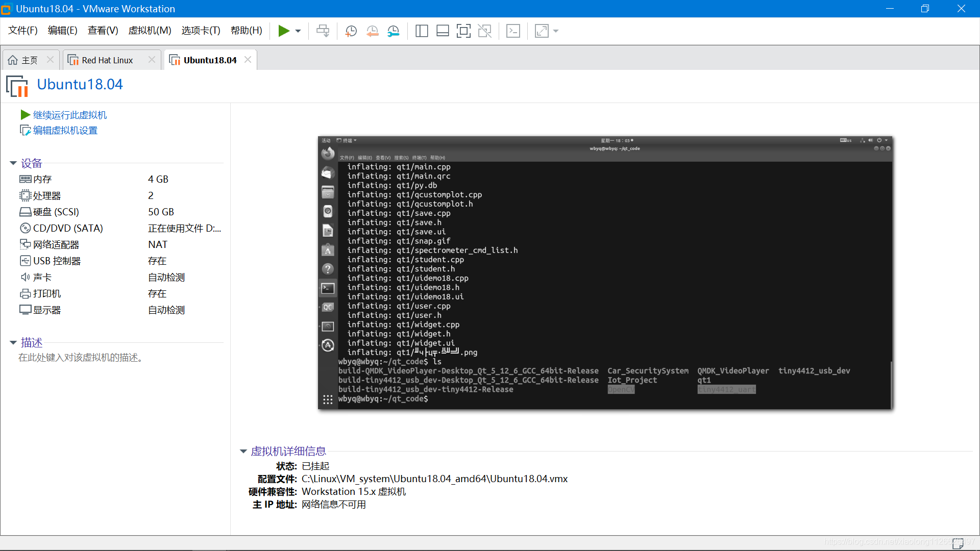Collapse the 设备 devices section

[13, 163]
